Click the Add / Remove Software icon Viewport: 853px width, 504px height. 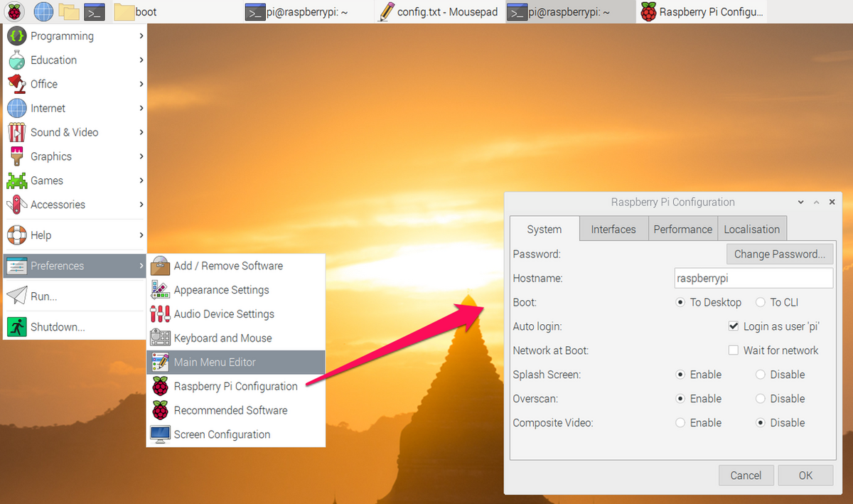(161, 266)
